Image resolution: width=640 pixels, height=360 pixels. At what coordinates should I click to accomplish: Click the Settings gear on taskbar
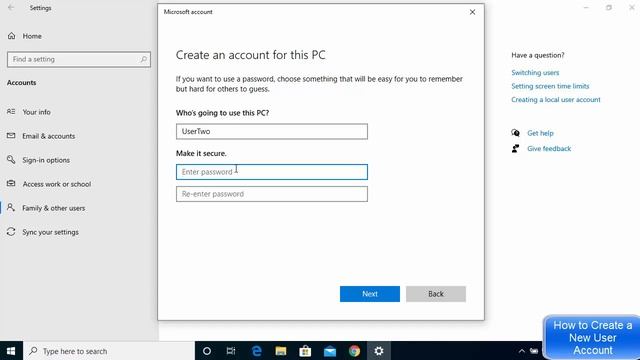point(379,351)
